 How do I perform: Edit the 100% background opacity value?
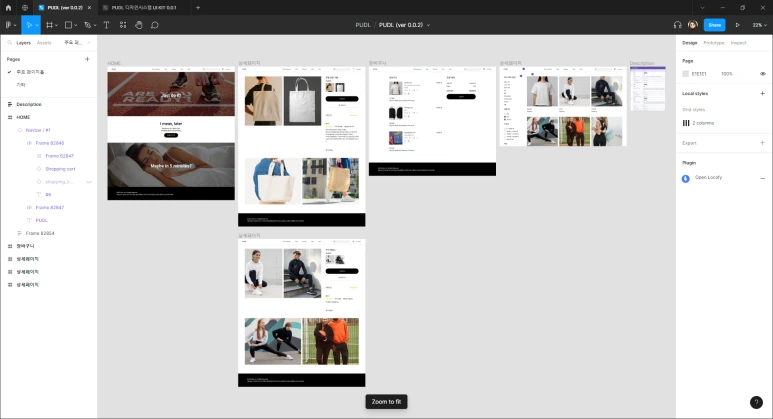coord(727,74)
